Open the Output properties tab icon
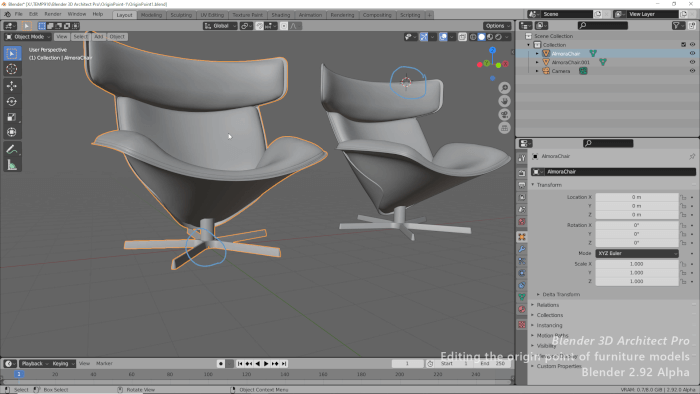700x394 pixels. tap(522, 185)
